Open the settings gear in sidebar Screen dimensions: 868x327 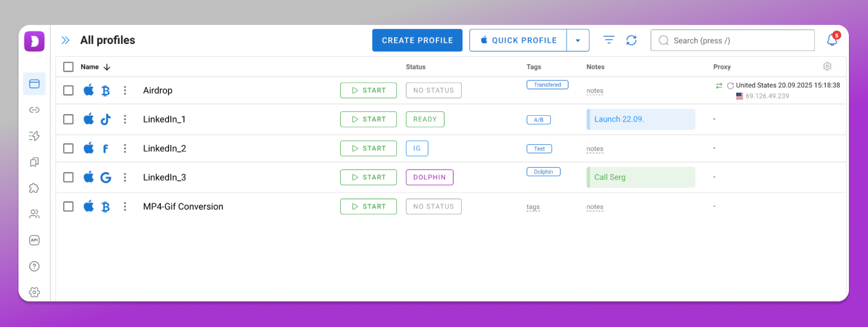pos(34,292)
